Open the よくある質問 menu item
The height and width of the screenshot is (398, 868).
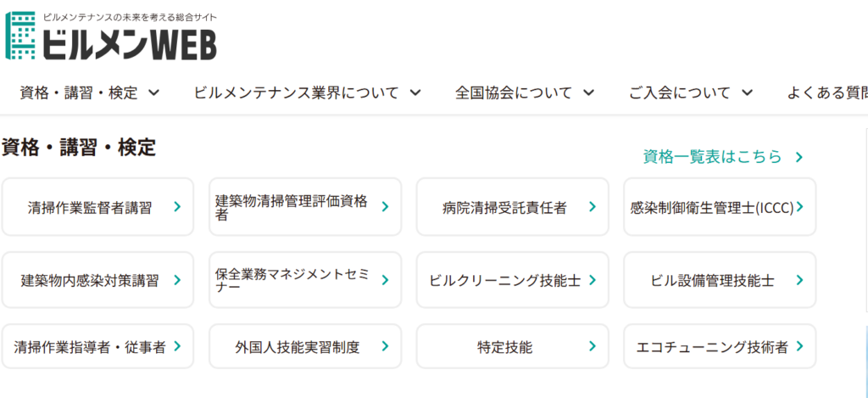tap(826, 92)
